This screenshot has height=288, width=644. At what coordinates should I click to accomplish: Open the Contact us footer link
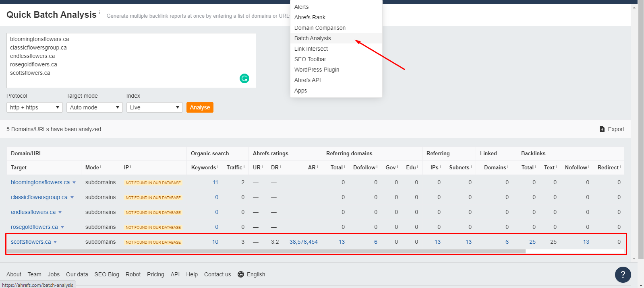pos(217,274)
